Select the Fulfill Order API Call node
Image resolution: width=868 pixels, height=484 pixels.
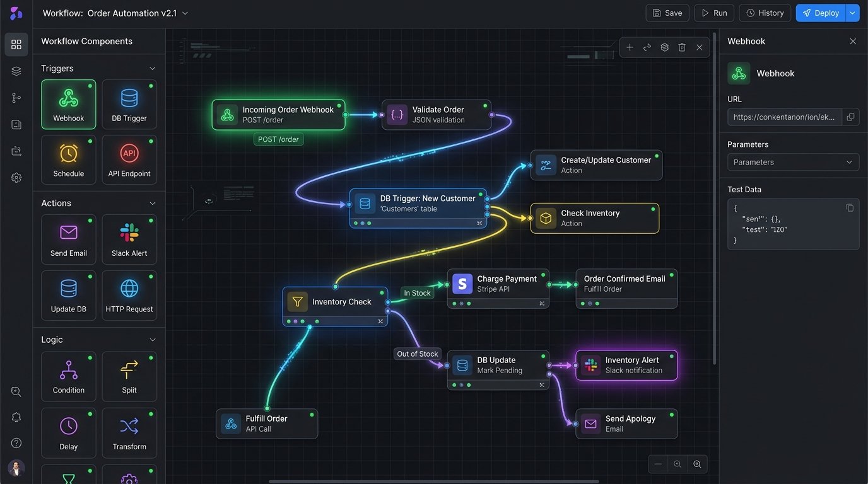[267, 423]
